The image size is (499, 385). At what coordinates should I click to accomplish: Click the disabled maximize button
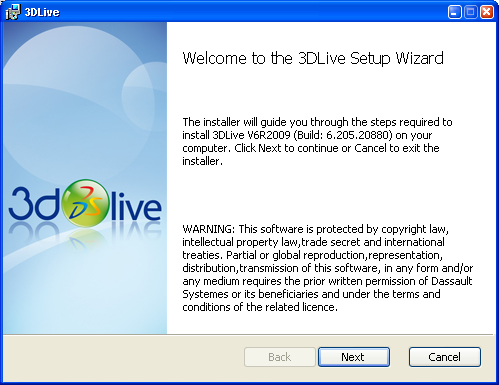coord(471,12)
